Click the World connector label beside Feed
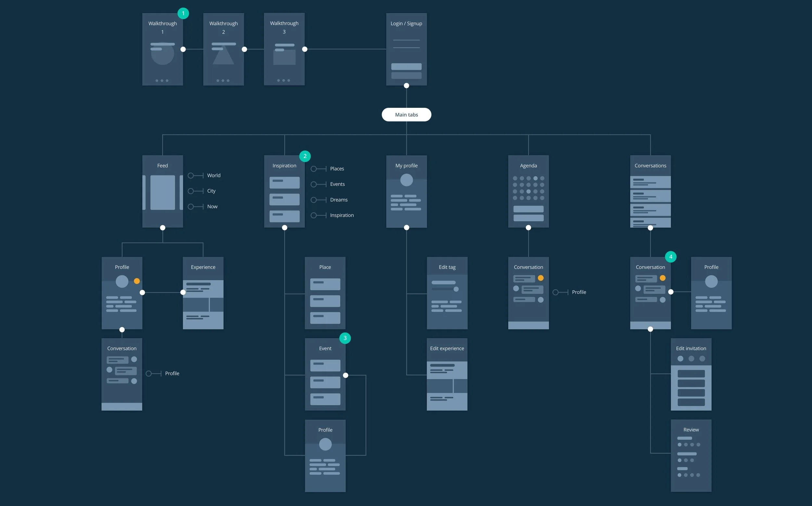The width and height of the screenshot is (812, 506). (213, 175)
